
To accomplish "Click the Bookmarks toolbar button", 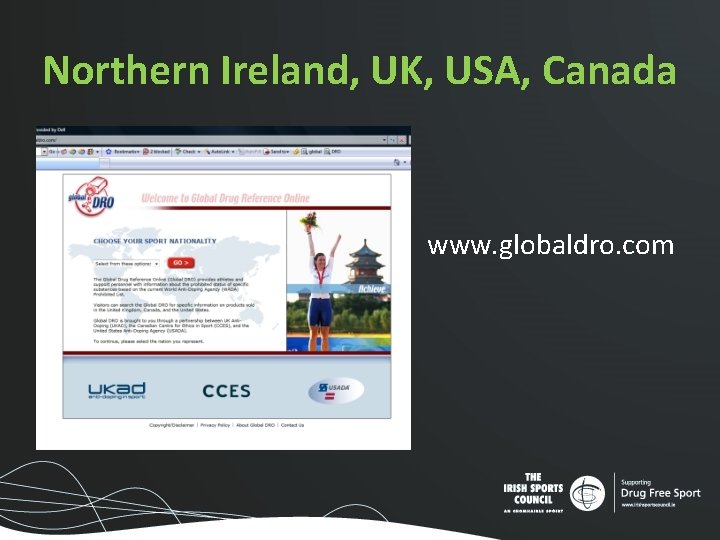I will (x=122, y=152).
